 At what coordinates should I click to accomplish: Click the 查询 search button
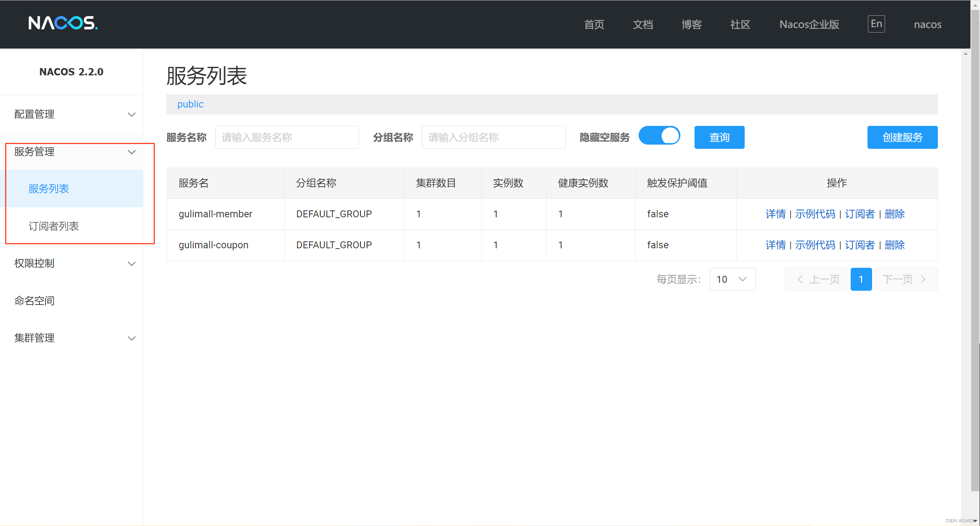pyautogui.click(x=719, y=137)
